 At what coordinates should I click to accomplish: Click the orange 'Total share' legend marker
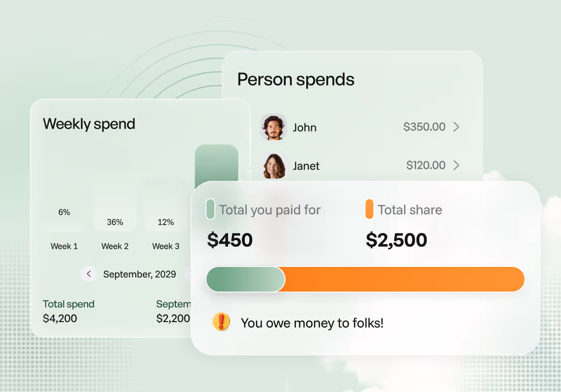coord(369,209)
